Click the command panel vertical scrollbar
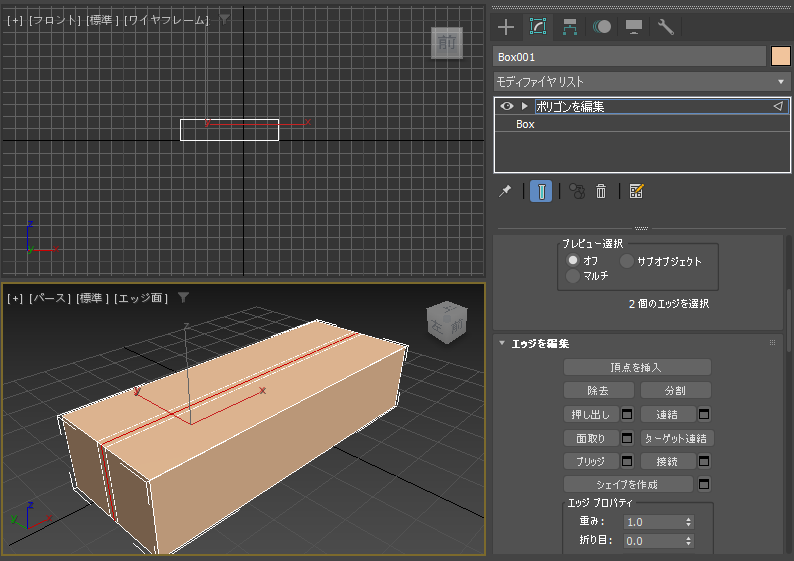Viewport: 794px width, 561px height. click(x=789, y=320)
